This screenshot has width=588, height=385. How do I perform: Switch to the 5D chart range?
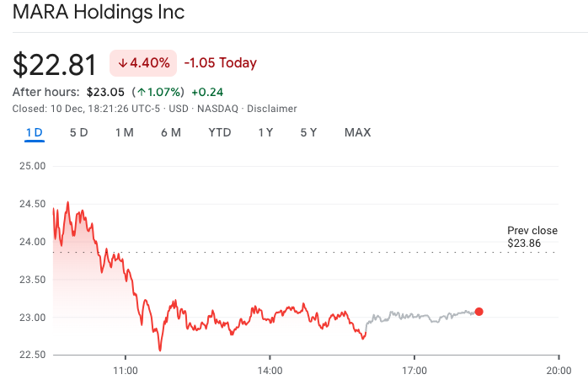[78, 132]
